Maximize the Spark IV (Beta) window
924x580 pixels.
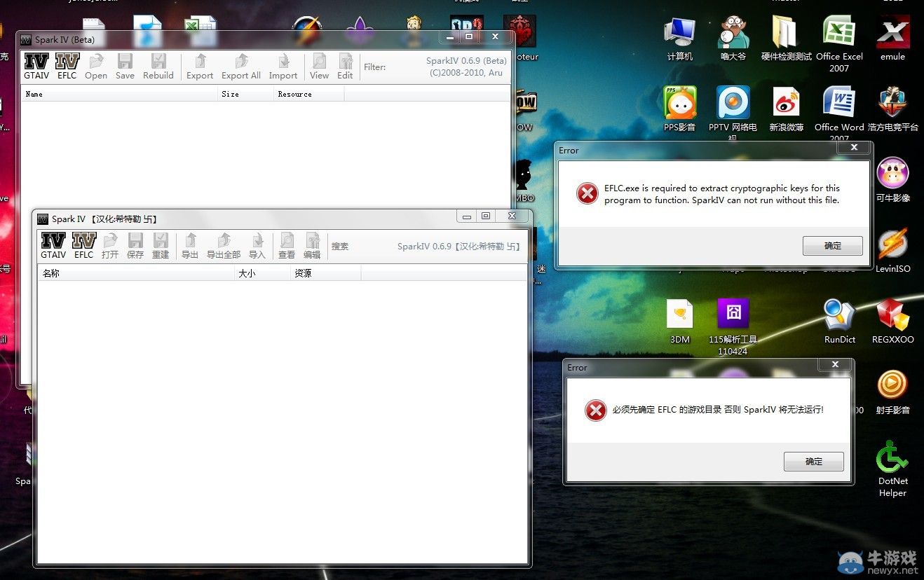click(x=469, y=36)
